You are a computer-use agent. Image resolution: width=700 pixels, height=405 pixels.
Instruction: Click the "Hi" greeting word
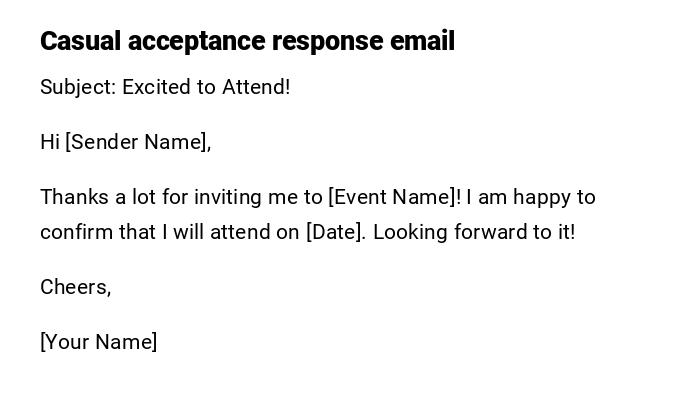50,142
